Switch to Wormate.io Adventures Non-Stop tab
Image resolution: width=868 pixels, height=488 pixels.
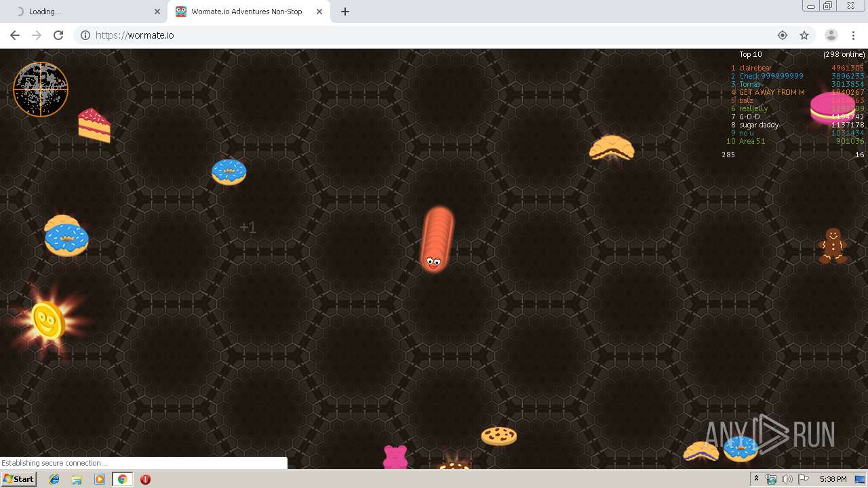click(247, 12)
